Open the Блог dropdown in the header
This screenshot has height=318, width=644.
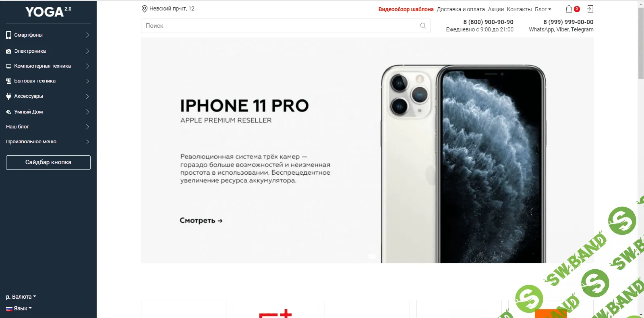(x=543, y=9)
